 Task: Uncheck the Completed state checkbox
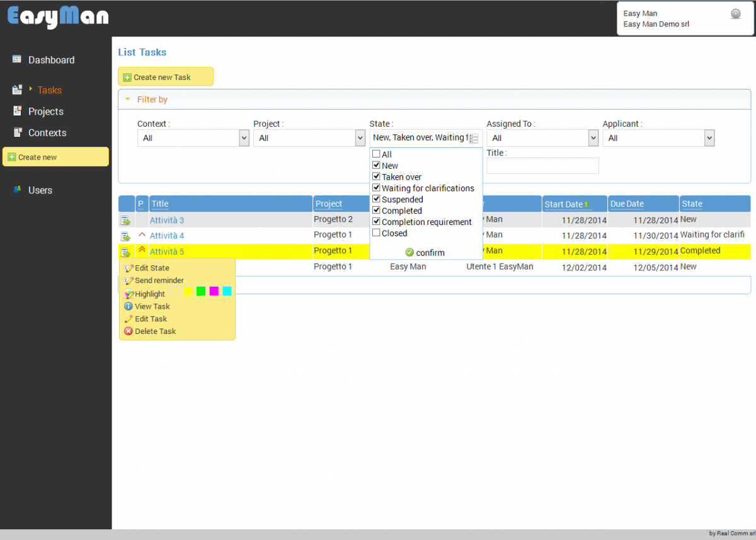click(x=376, y=210)
